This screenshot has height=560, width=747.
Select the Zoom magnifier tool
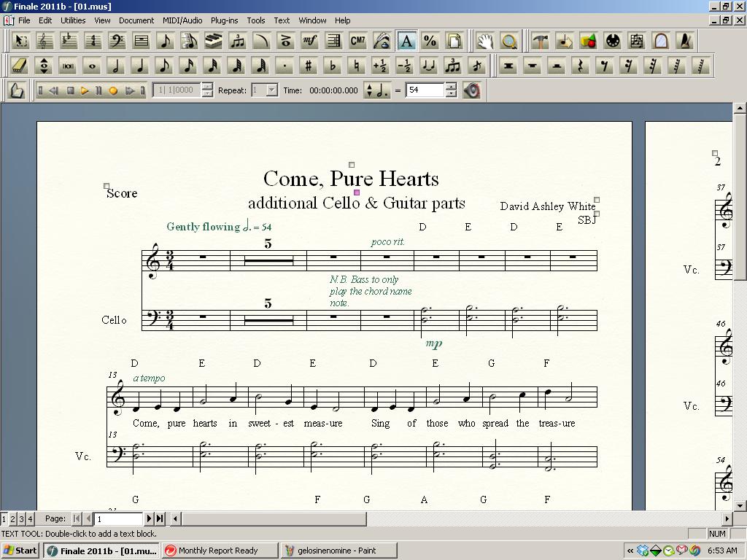[x=509, y=41]
